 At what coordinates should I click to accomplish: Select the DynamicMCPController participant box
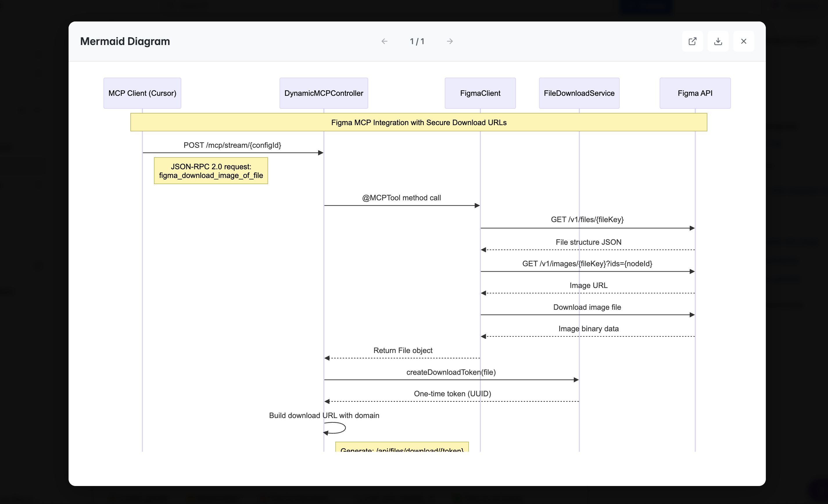(x=324, y=93)
